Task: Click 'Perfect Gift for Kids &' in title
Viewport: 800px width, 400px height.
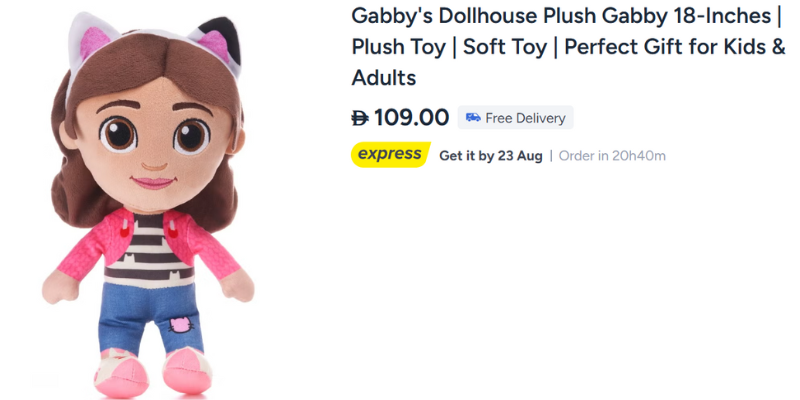Action: point(678,47)
